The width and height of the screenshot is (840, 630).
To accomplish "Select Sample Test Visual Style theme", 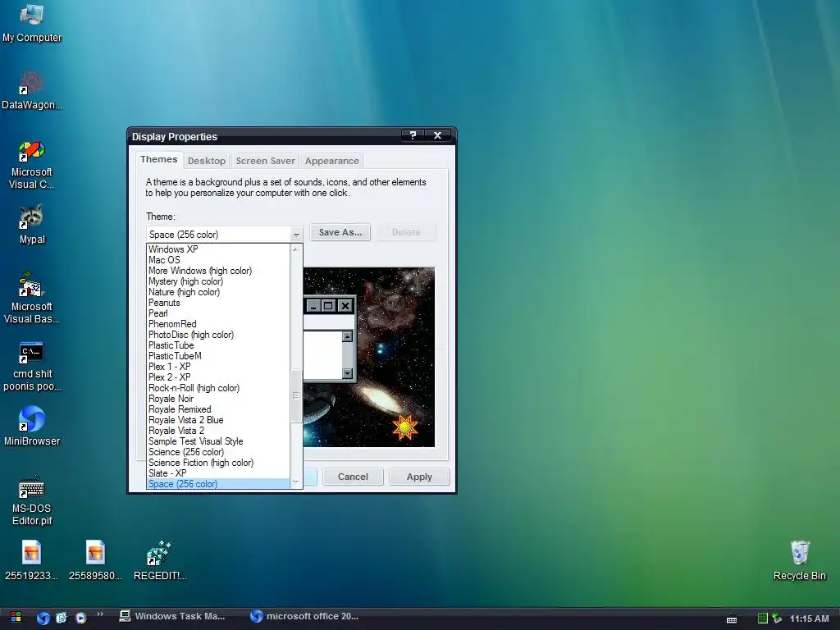I will point(218,441).
